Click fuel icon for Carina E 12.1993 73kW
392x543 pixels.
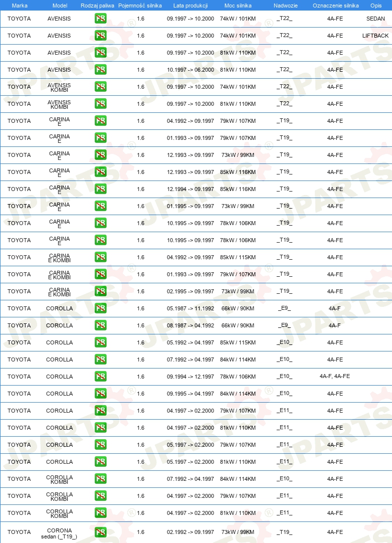[100, 155]
